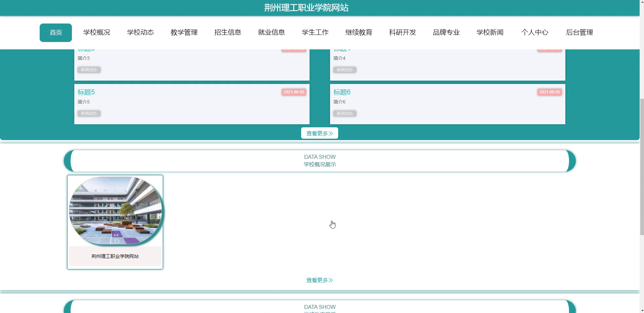Image resolution: width=644 pixels, height=313 pixels.
Task: Open the 首页 navigation tab
Action: pos(56,33)
